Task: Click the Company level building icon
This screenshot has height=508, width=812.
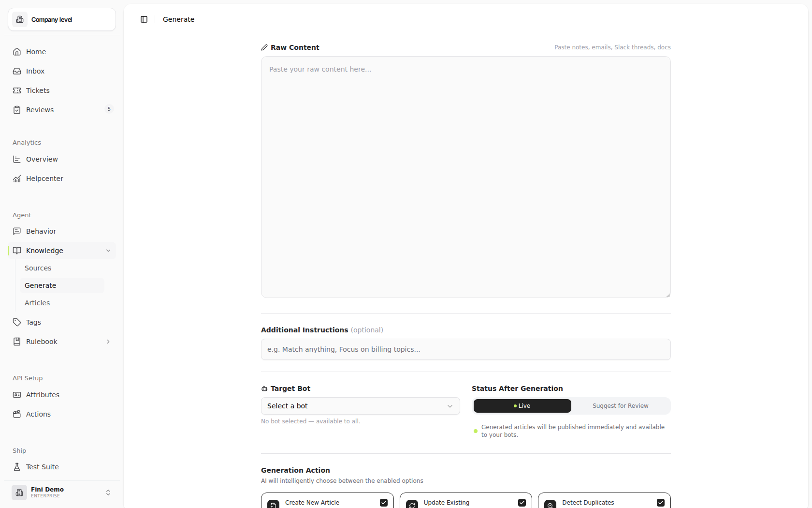Action: [20, 19]
